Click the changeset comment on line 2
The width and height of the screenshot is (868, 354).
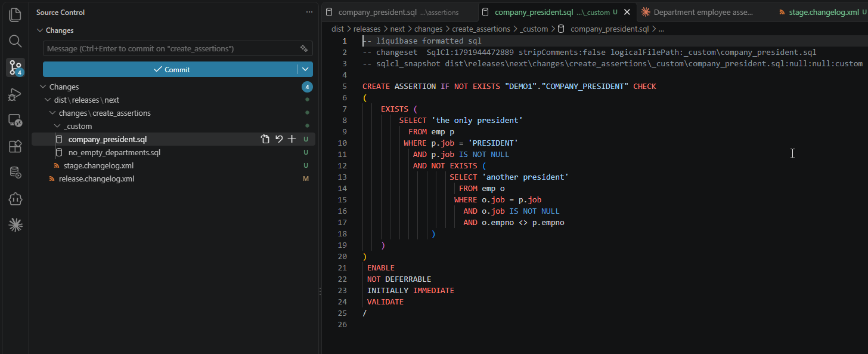(589, 53)
